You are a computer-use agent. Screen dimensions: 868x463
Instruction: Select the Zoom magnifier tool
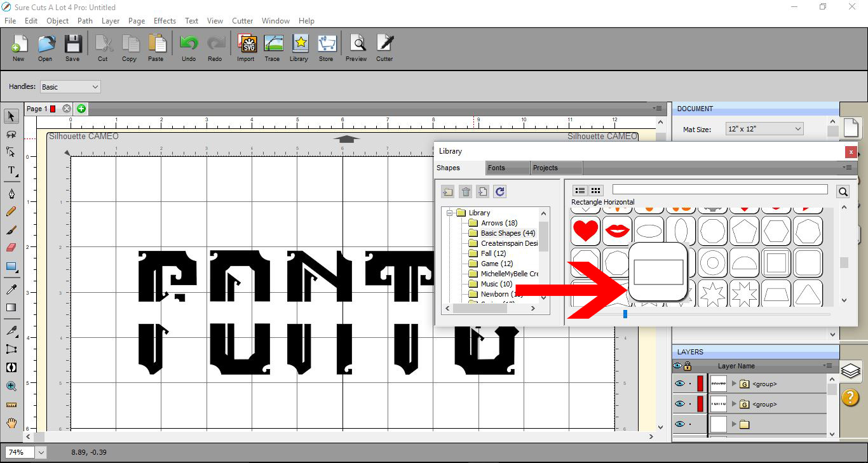tap(11, 386)
